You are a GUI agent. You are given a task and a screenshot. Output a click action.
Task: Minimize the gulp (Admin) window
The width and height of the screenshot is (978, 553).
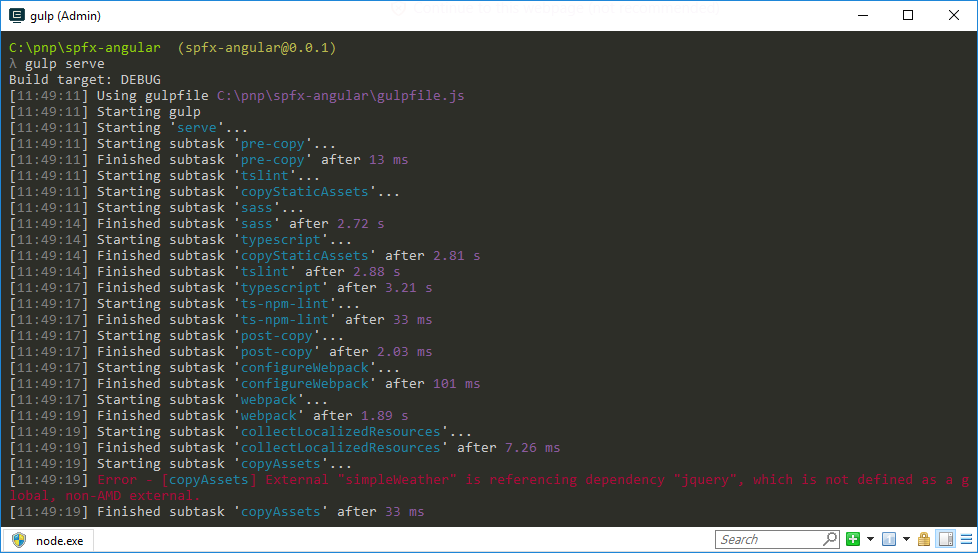(x=863, y=15)
